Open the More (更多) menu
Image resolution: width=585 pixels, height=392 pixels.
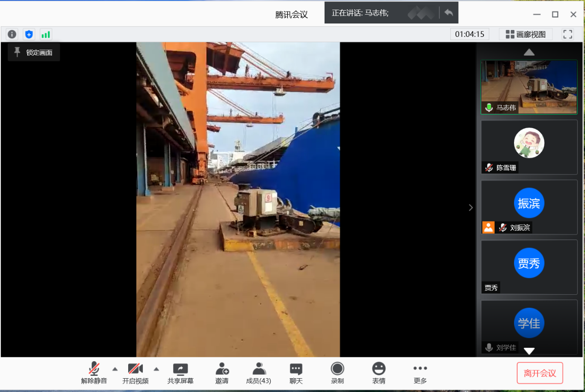[420, 373]
